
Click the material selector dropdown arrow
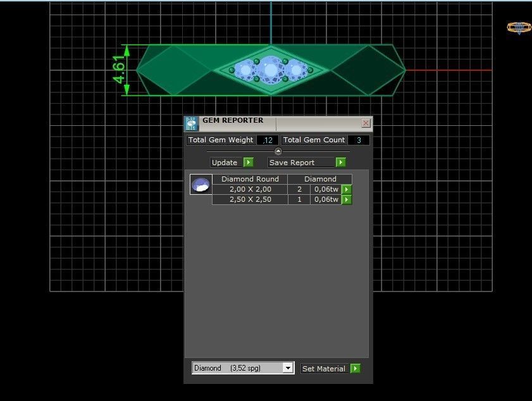288,367
